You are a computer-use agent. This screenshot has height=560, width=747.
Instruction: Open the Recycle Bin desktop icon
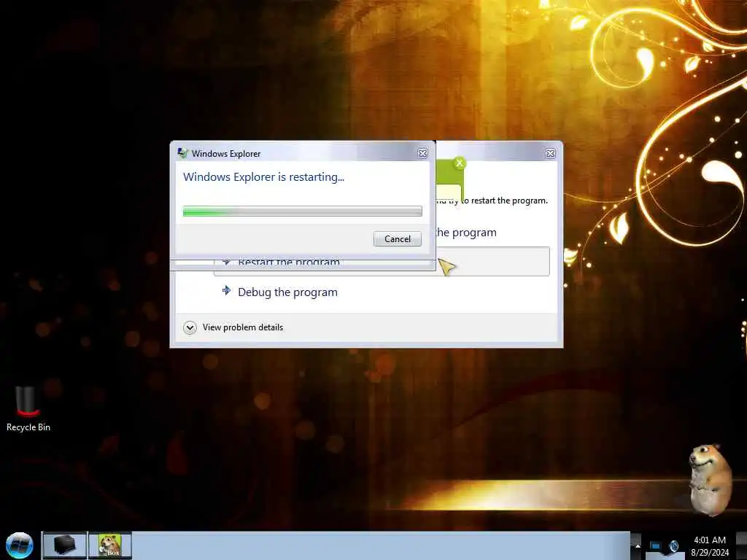pos(28,409)
